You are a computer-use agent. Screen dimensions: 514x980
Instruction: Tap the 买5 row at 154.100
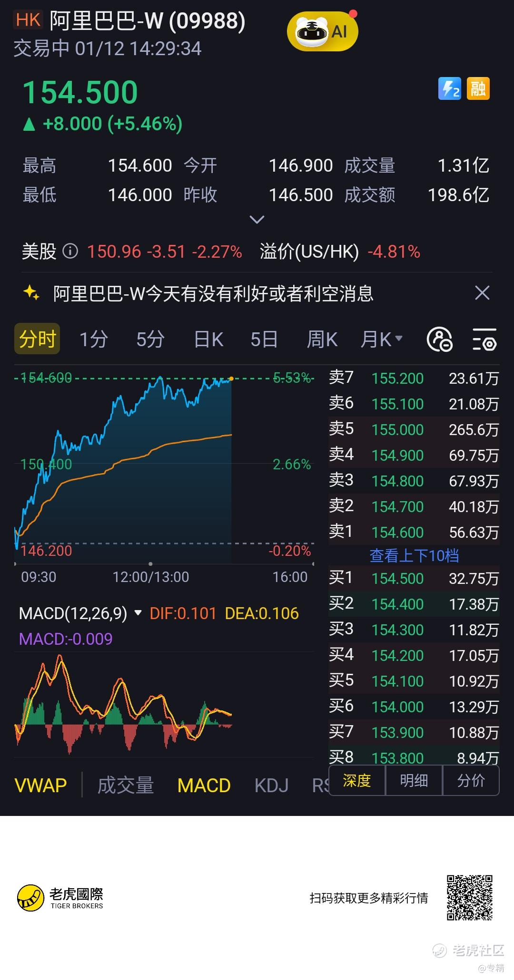[x=414, y=681]
